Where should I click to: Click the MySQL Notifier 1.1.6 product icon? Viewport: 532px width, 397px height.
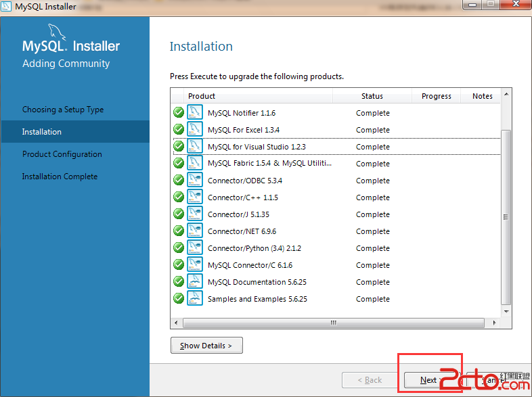click(x=195, y=112)
